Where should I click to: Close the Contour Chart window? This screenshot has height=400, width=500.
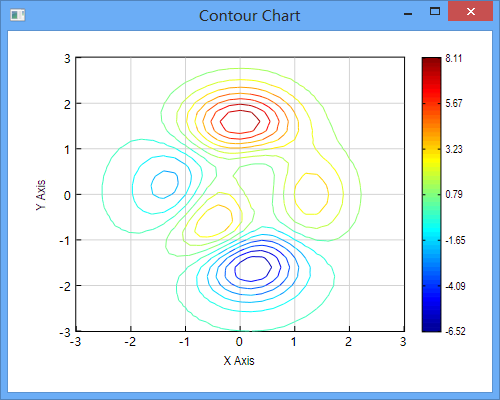[471, 12]
